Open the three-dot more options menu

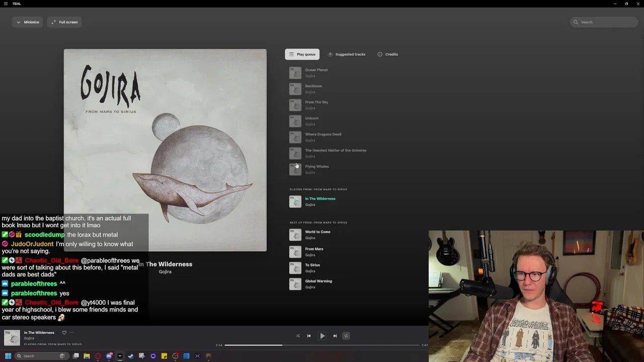click(71, 332)
